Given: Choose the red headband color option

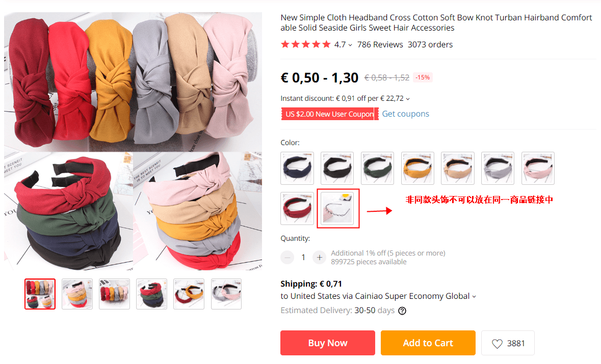Looking at the screenshot, I should 297,208.
